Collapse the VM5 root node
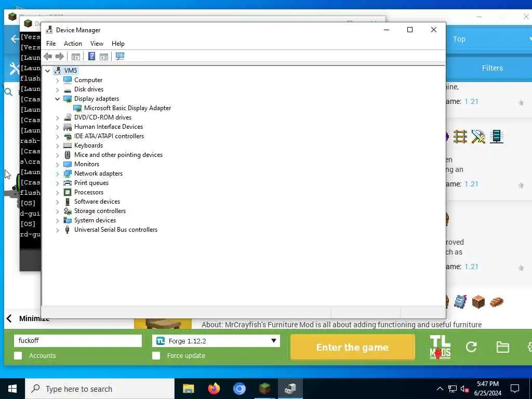Viewport: 532px width, 399px height. point(47,71)
